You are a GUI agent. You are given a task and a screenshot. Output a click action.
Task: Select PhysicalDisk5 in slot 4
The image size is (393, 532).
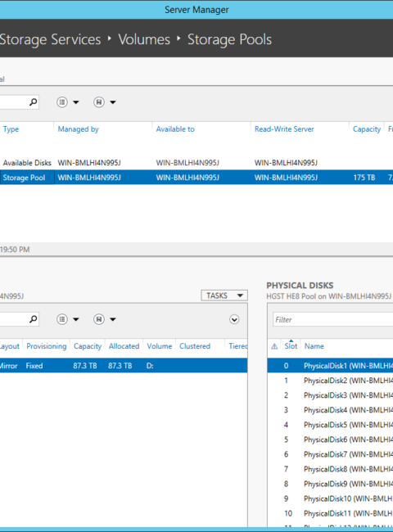330,425
